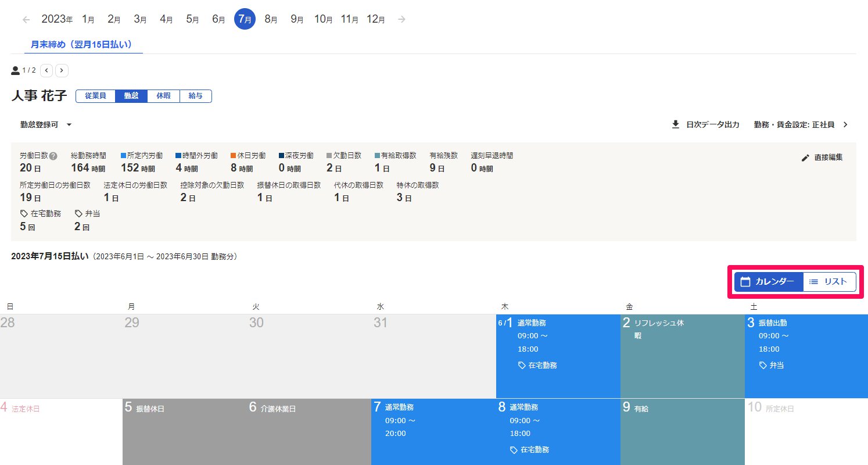Select month 2月
Image resolution: width=868 pixels, height=465 pixels.
click(x=114, y=19)
